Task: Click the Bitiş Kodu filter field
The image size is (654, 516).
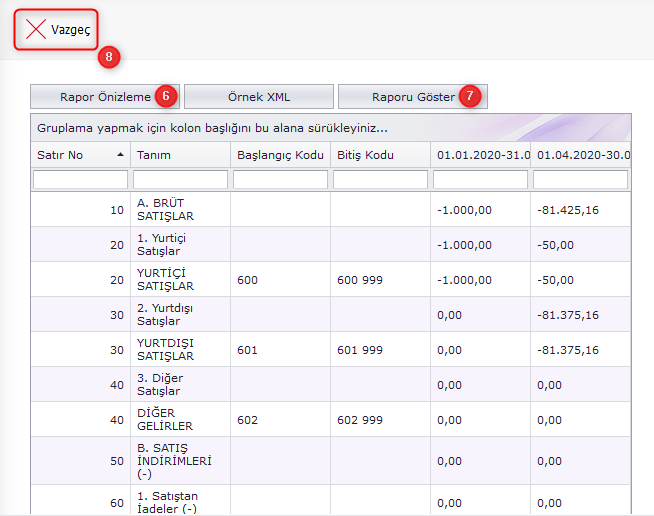Action: tap(380, 180)
